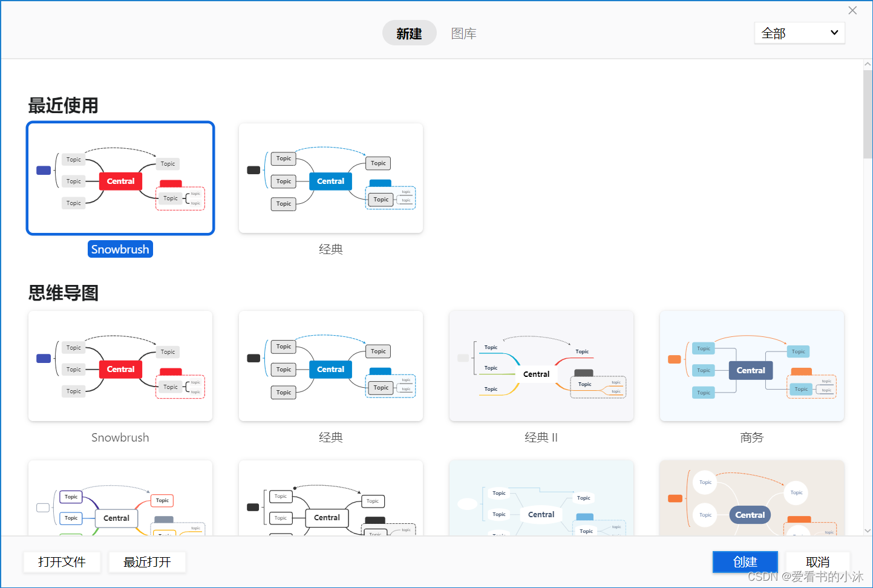Choose the 经典 II template thumbnail
Image resolution: width=873 pixels, height=588 pixels.
(541, 366)
